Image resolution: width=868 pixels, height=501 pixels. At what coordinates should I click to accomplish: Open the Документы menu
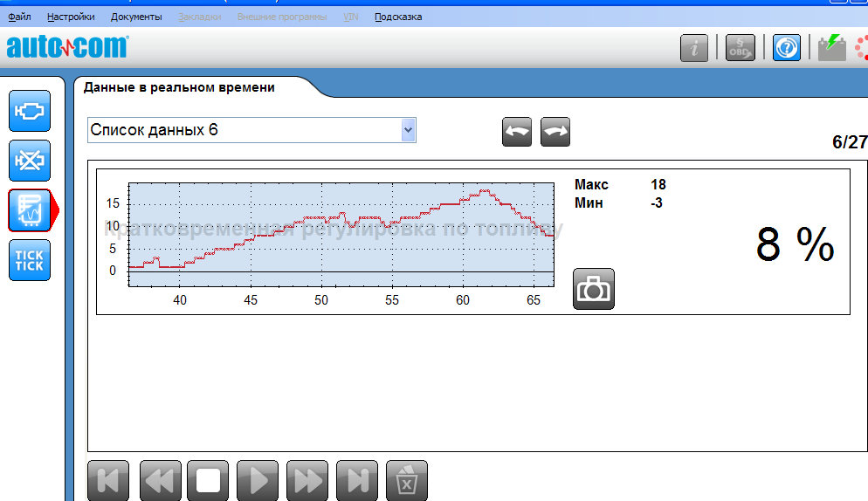click(x=136, y=17)
